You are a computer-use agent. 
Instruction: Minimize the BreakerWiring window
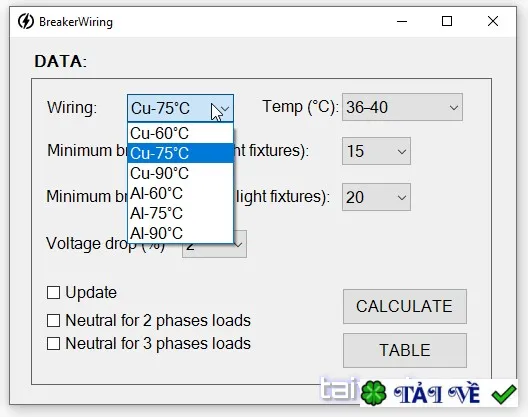(x=402, y=22)
